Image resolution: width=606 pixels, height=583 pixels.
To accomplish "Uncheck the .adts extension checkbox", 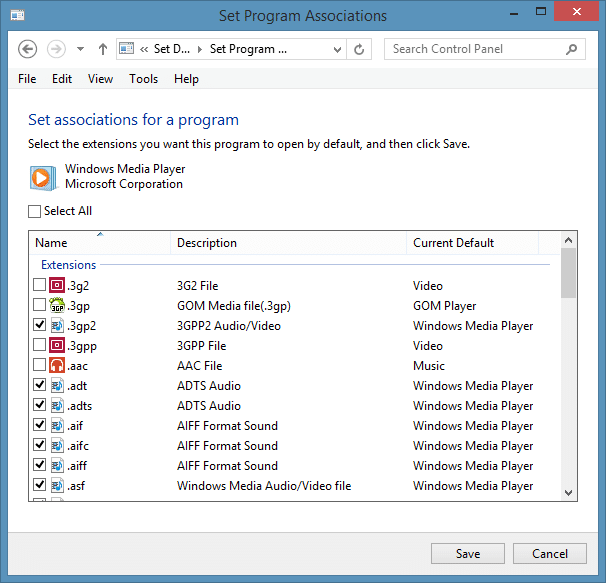I will pos(39,405).
